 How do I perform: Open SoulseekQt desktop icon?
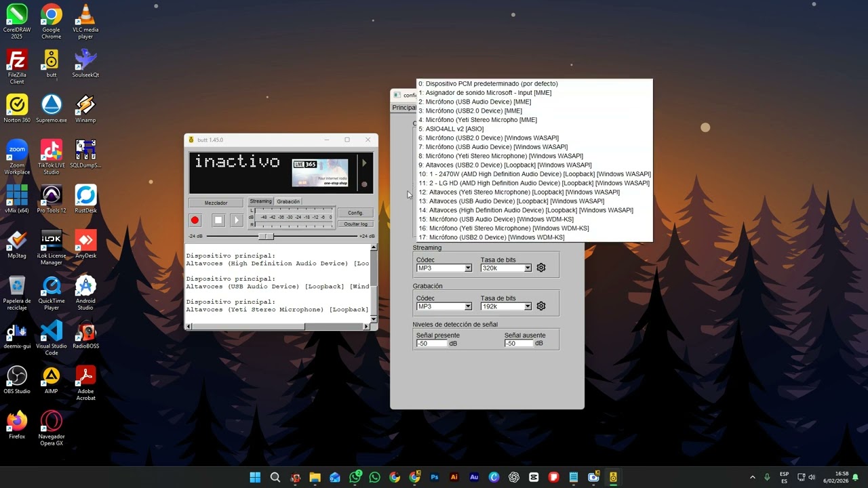(85, 64)
